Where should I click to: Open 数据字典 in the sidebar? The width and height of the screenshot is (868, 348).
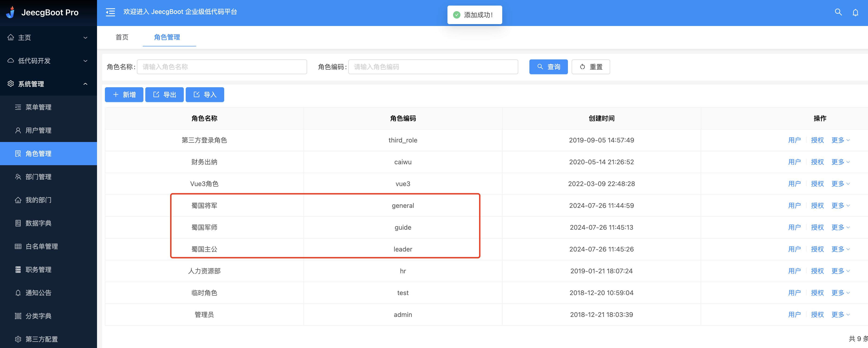49,223
